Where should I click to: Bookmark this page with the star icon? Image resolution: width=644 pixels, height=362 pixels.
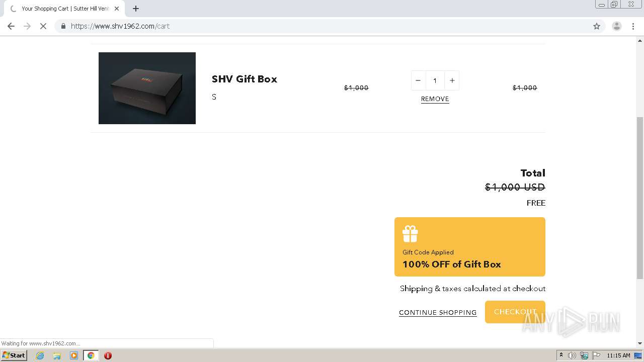pos(597,26)
